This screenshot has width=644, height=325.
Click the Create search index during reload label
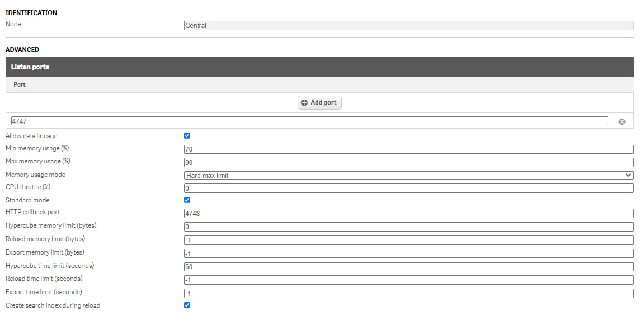(53, 305)
